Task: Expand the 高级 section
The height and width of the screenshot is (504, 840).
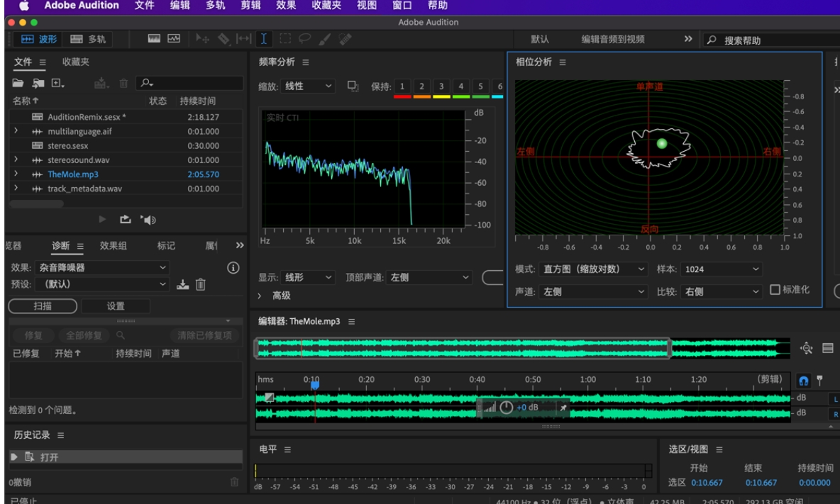Action: 259,296
